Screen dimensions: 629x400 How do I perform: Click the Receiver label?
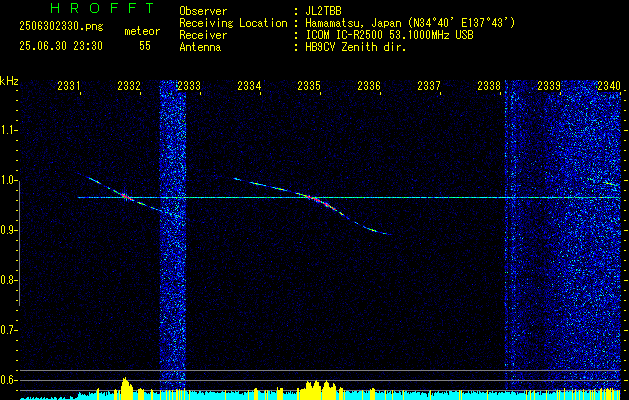coord(203,35)
